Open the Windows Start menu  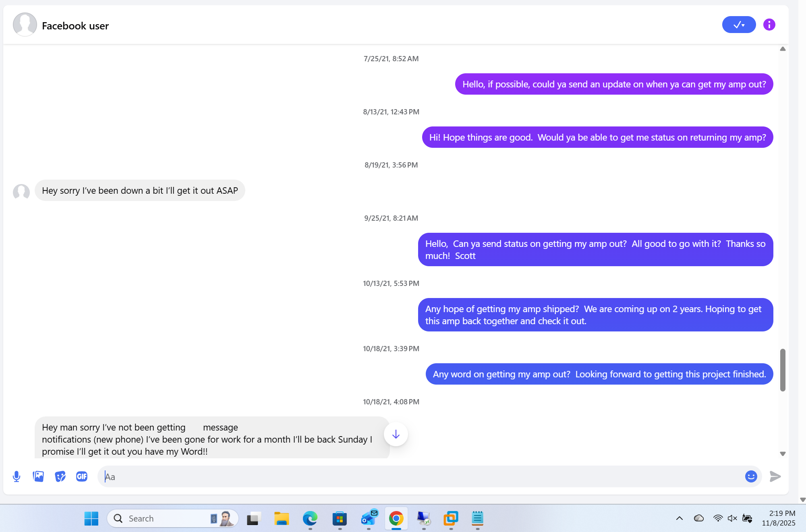tap(91, 519)
